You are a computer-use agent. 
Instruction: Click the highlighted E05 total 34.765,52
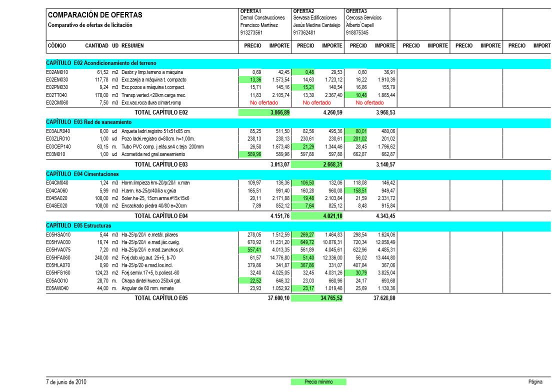pyautogui.click(x=331, y=298)
